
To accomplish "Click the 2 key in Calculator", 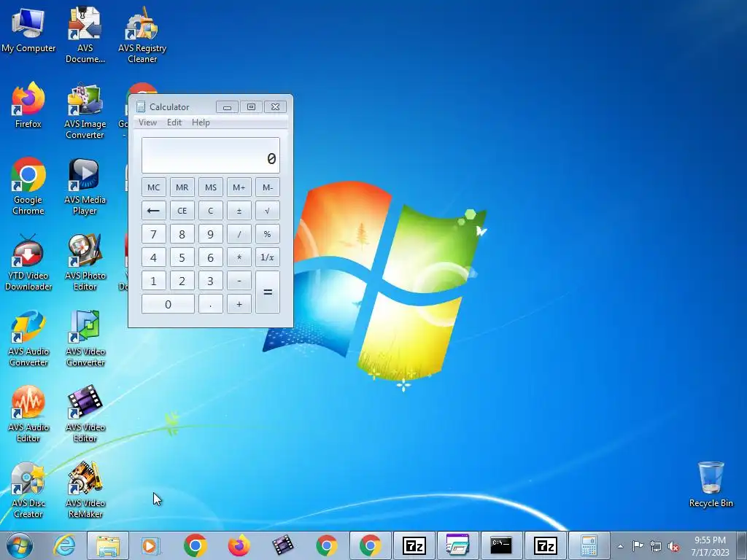I will (x=182, y=281).
